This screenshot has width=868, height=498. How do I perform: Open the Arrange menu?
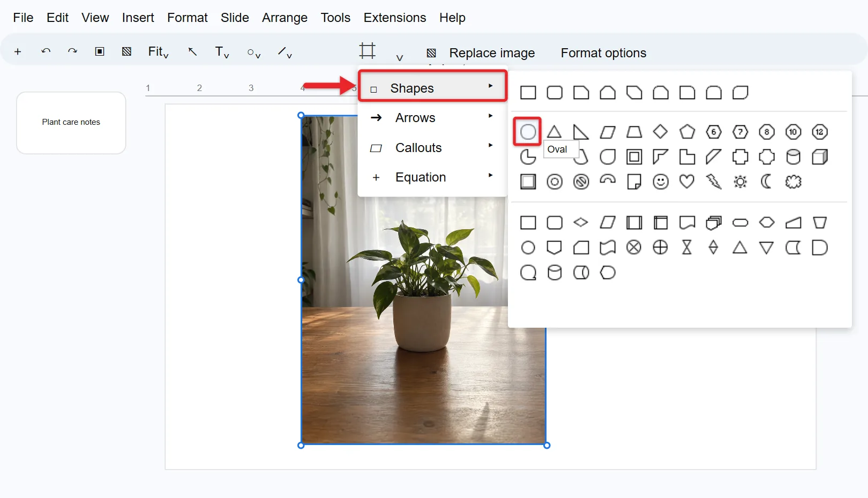[x=285, y=18]
